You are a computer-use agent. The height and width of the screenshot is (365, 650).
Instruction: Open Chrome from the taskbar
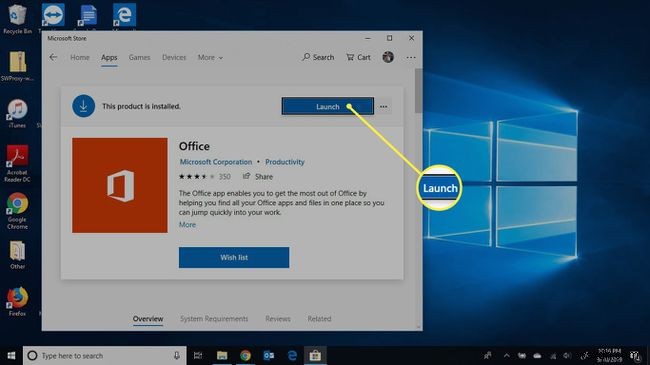(x=245, y=355)
